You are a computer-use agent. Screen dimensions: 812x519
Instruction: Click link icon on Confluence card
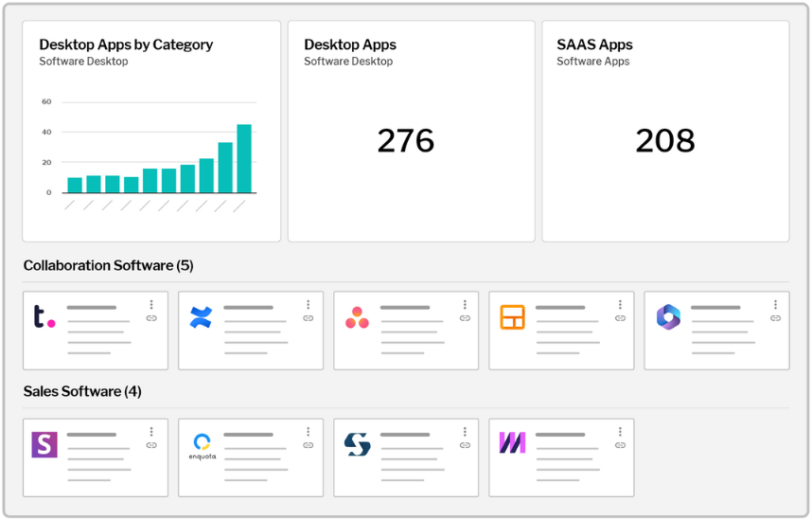pos(309,318)
